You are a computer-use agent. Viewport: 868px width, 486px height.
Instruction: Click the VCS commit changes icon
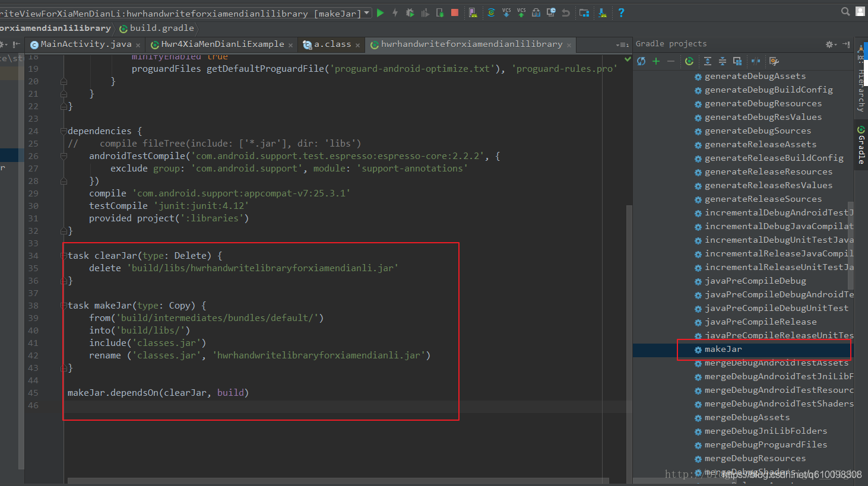click(x=521, y=12)
